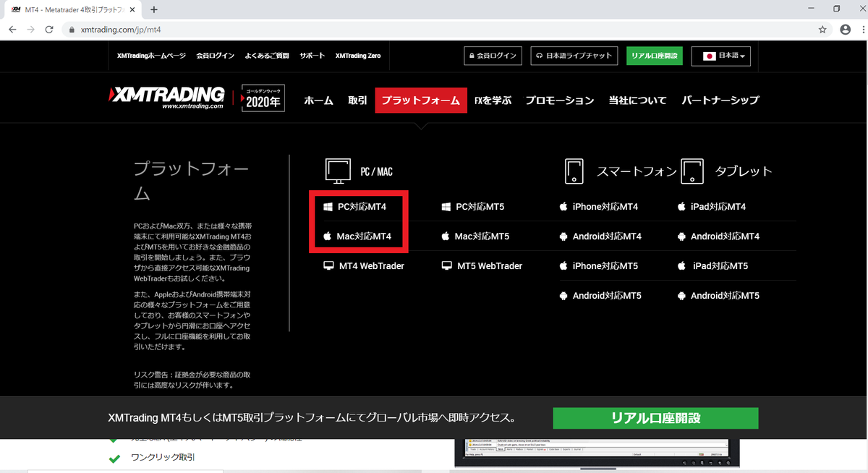This screenshot has width=868, height=473.
Task: Click Apple icon beside iPad対応MT4
Action: pos(681,207)
